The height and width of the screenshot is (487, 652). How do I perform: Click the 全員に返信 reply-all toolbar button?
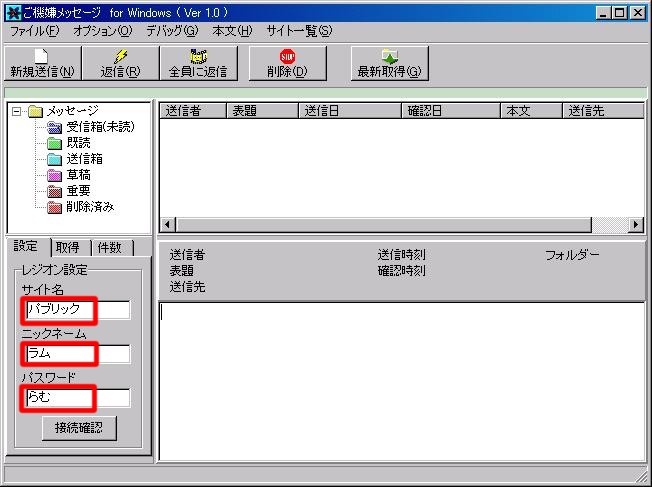point(199,63)
